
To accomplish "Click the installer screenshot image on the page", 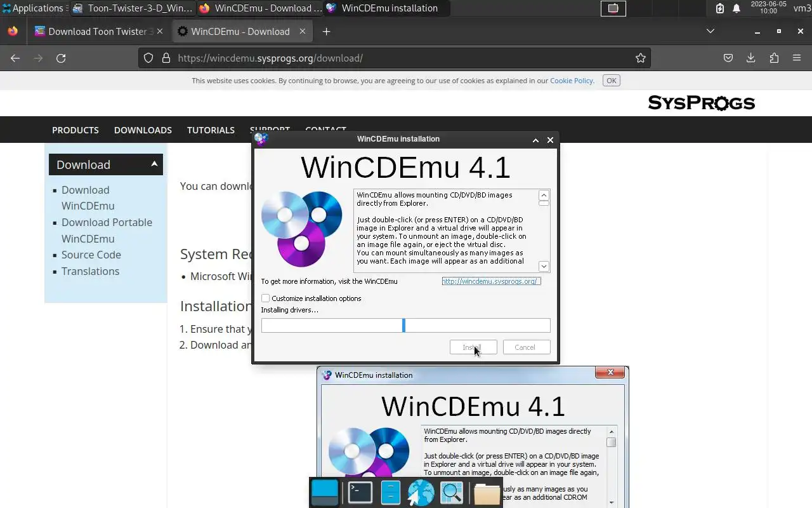I will click(473, 437).
